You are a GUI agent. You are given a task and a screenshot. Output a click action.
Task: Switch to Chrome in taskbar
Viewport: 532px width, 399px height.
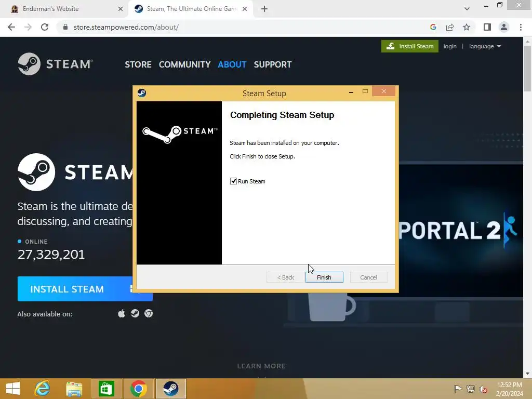pos(138,389)
